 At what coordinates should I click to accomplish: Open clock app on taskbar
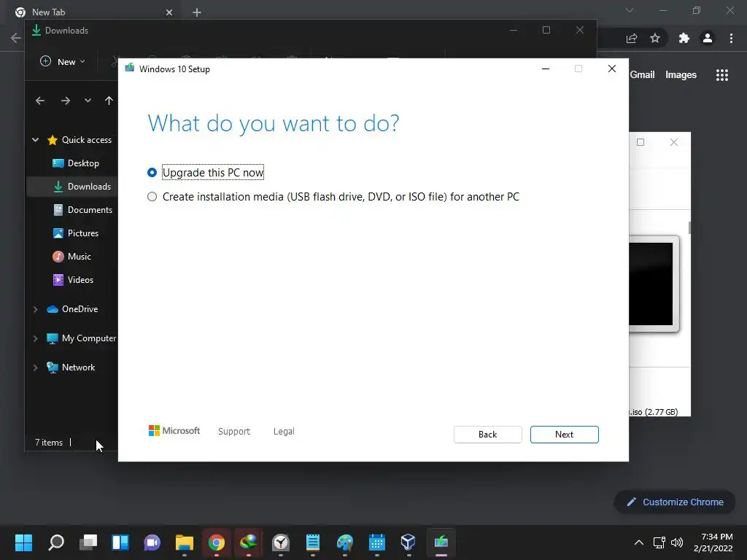tap(281, 542)
